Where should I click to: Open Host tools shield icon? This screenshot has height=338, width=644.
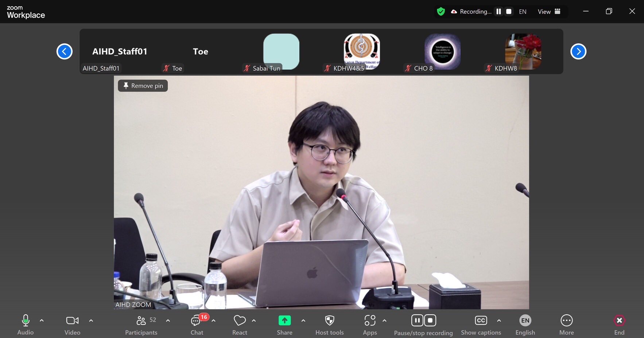click(329, 321)
